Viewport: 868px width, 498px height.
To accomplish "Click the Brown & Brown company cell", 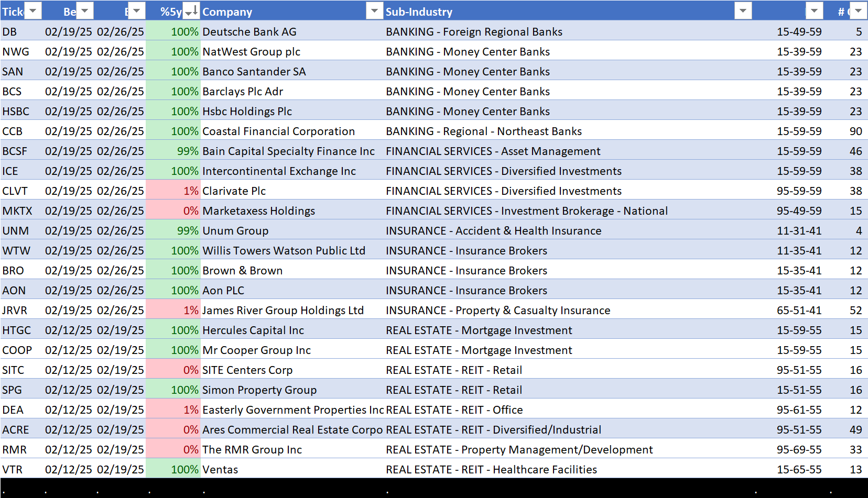I will 292,270.
